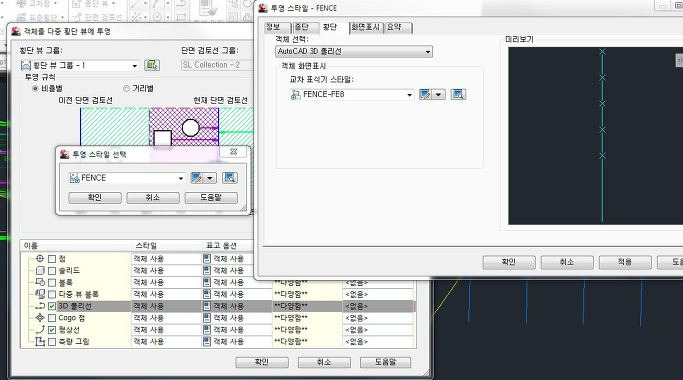Switch to the 정보 tab

[276, 27]
